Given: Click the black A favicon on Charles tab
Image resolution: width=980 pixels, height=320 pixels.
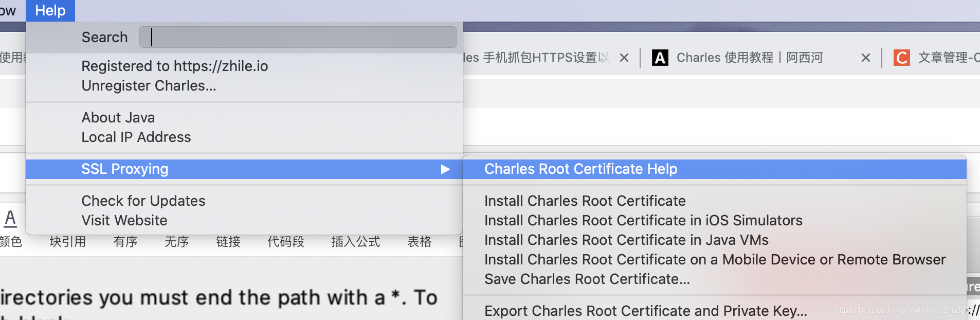Looking at the screenshot, I should coord(660,58).
